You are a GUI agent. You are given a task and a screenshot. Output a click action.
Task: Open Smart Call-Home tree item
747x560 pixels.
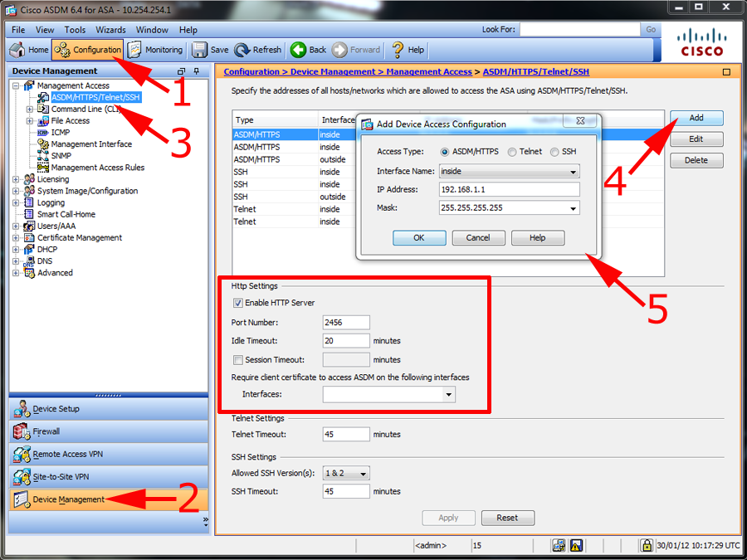66,214
